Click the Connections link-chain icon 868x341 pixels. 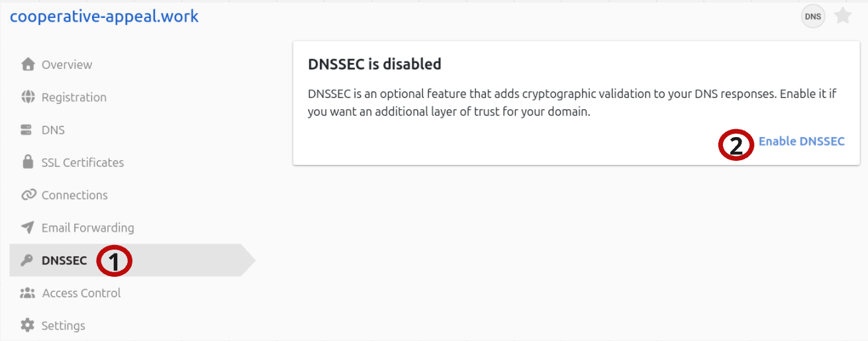(x=28, y=195)
